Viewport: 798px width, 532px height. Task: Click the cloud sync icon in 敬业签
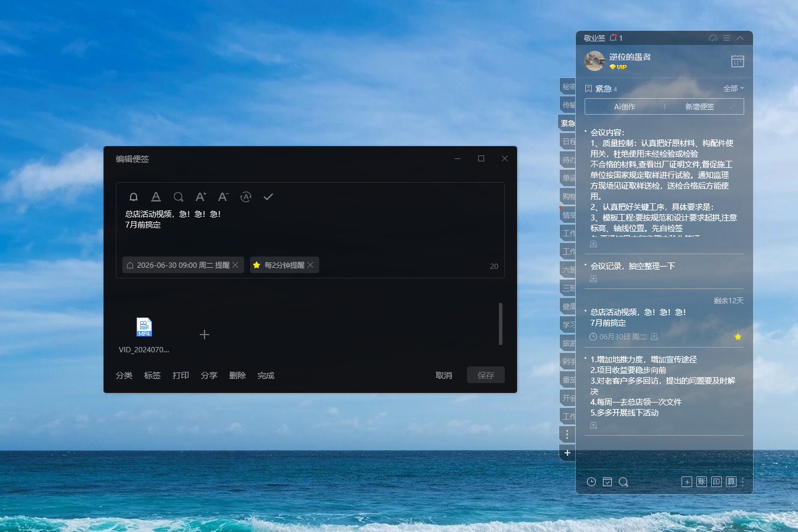(713, 38)
